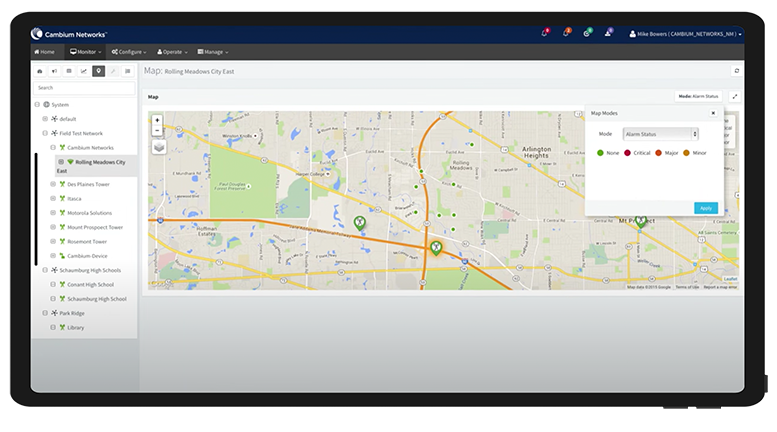The width and height of the screenshot is (777, 432).
Task: Click the red Critical alarm swatch
Action: click(x=627, y=153)
